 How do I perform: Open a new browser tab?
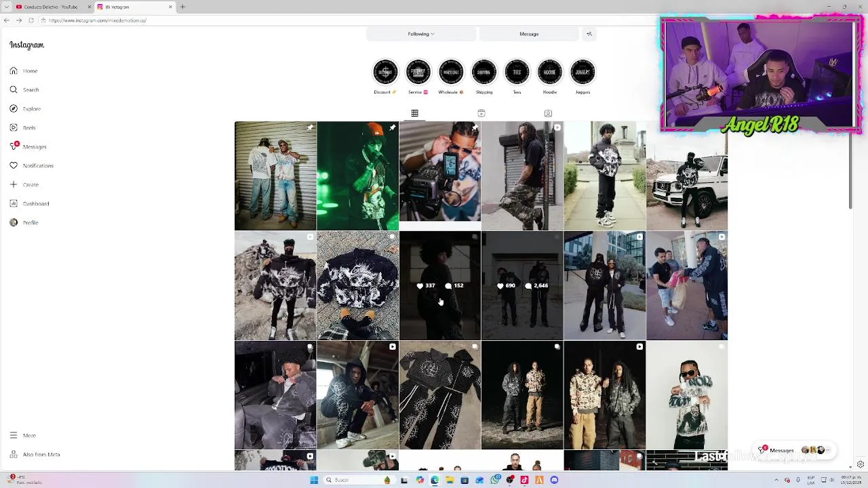[x=182, y=7]
